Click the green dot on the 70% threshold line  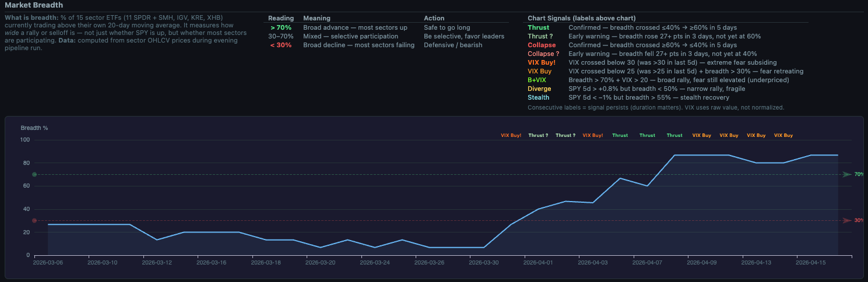coord(34,174)
